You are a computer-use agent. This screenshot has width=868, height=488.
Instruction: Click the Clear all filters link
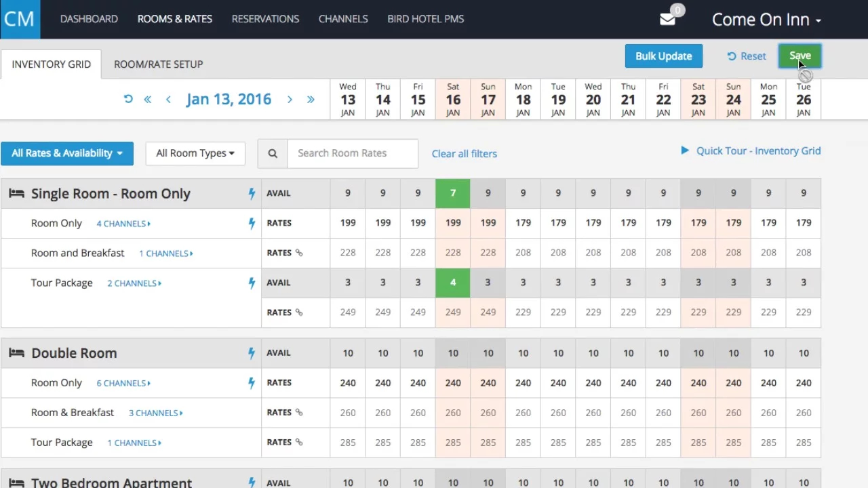point(464,153)
